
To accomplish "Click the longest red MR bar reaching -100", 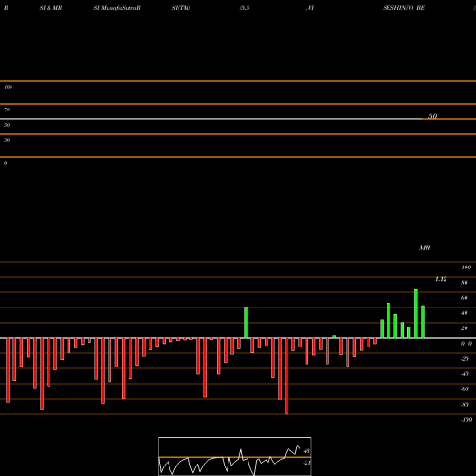I will [x=287, y=376].
